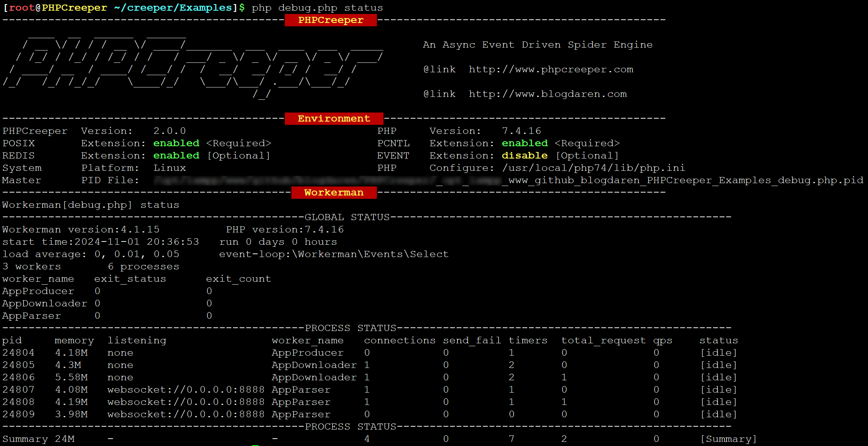Screen dimensions: 868x446
Task: Click the load average values line
Action: pos(91,254)
